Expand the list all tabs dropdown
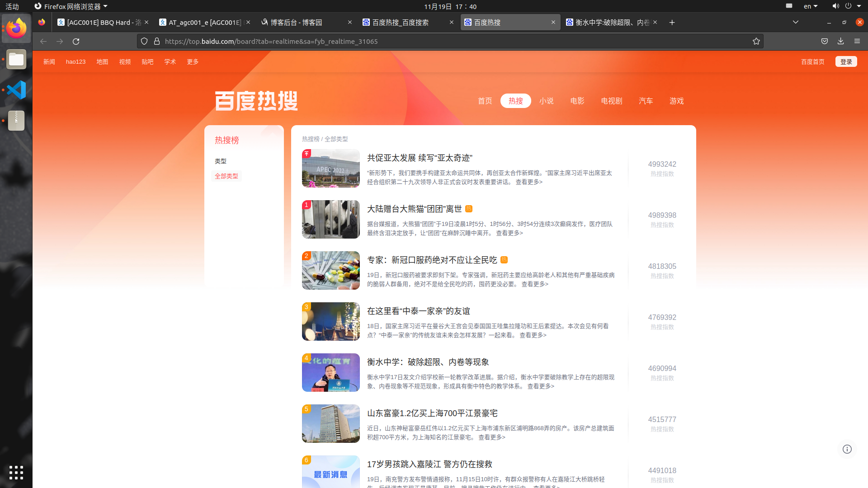868x488 pixels. (x=796, y=22)
